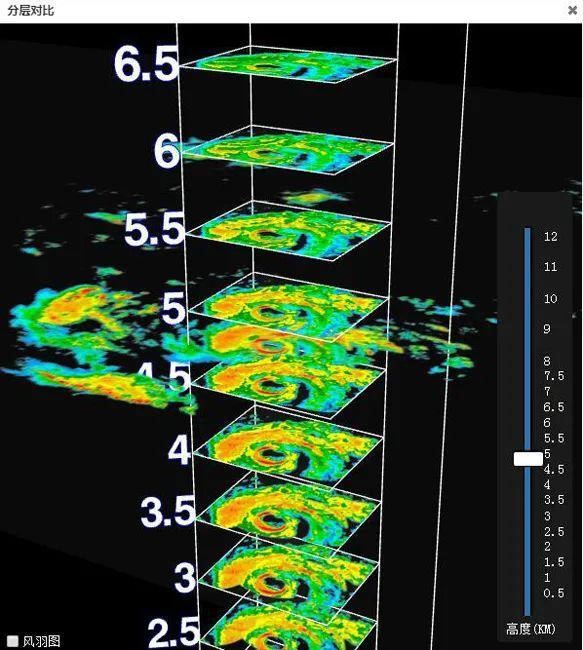Image resolution: width=583 pixels, height=650 pixels.
Task: Select the radar layer at 3.5 km
Action: coord(288,514)
